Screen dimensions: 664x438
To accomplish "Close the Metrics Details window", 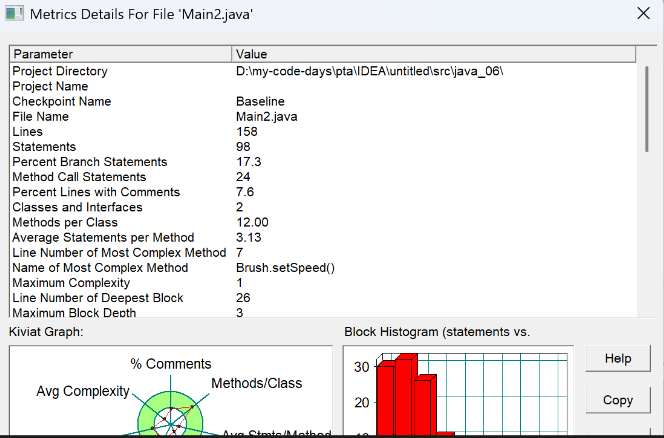I will (643, 14).
